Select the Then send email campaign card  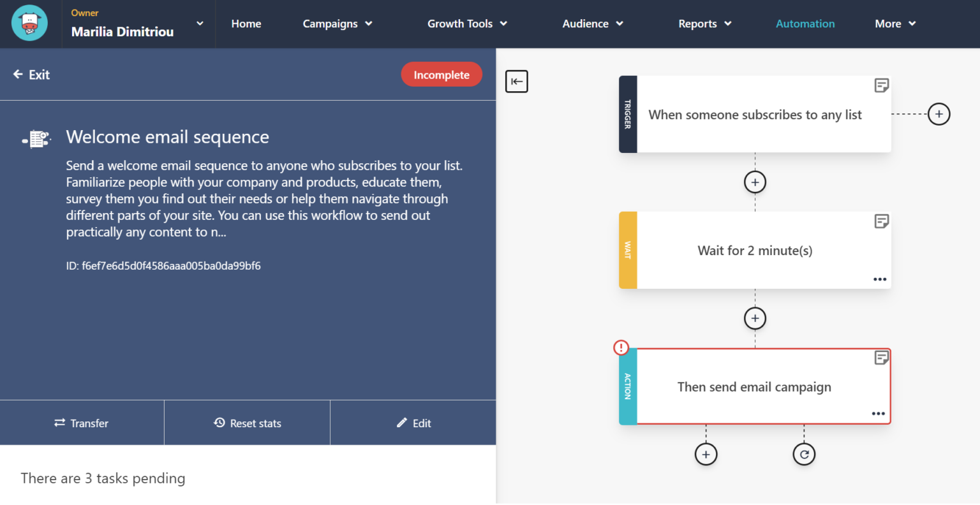(755, 386)
